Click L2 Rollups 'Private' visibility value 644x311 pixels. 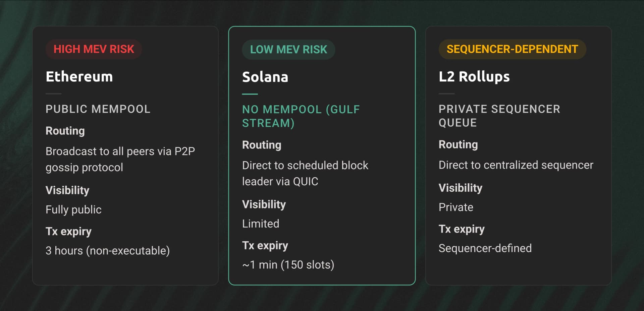point(456,207)
